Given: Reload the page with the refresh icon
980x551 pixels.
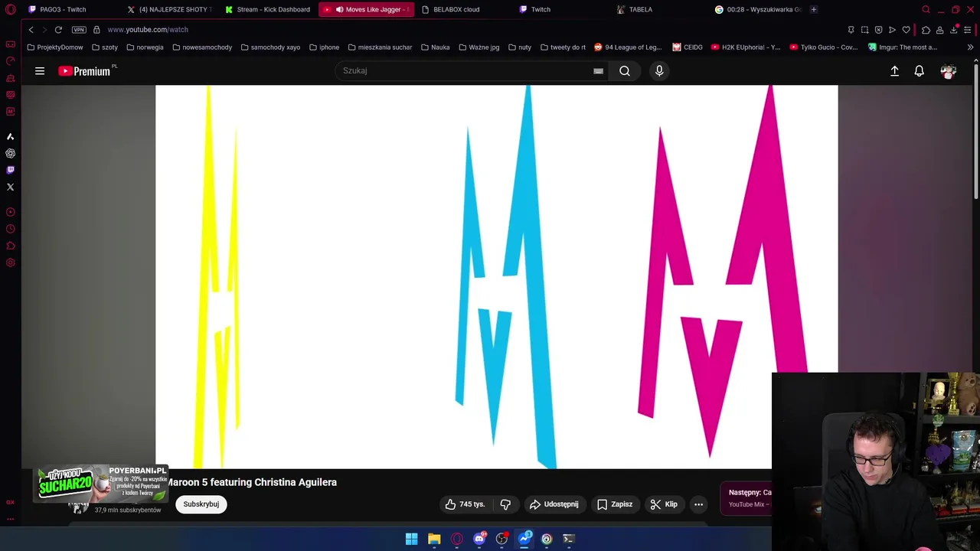Looking at the screenshot, I should point(58,30).
